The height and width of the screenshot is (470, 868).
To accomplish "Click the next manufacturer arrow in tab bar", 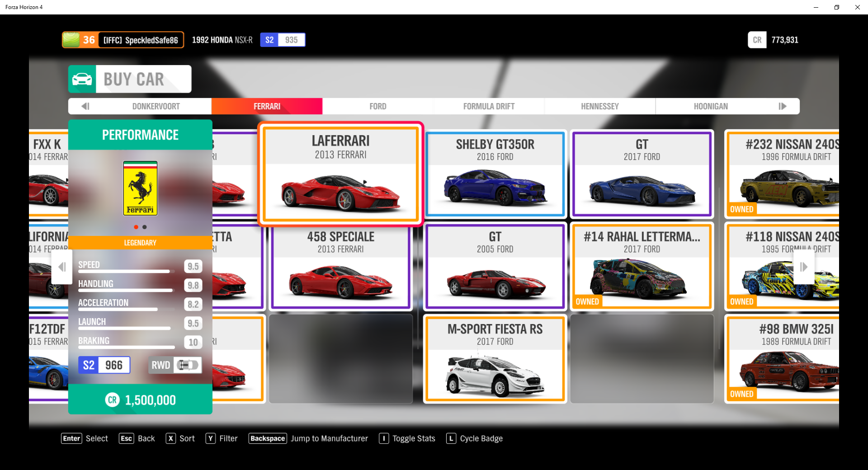I will (783, 106).
